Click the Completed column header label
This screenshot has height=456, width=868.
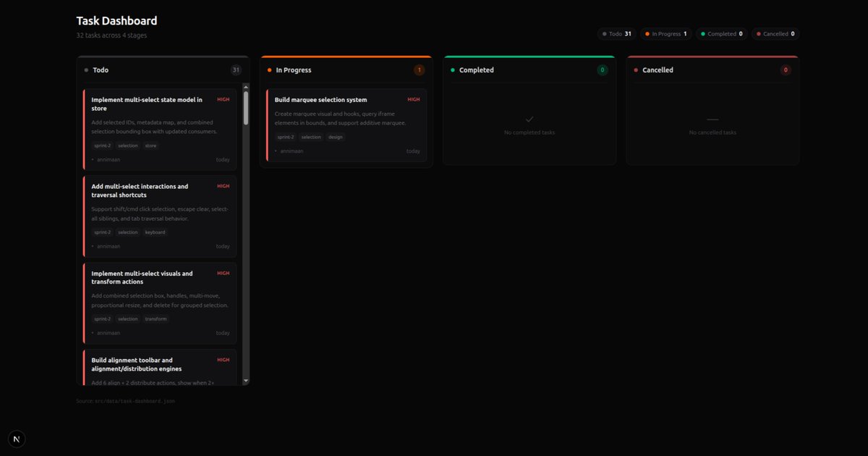pos(477,70)
